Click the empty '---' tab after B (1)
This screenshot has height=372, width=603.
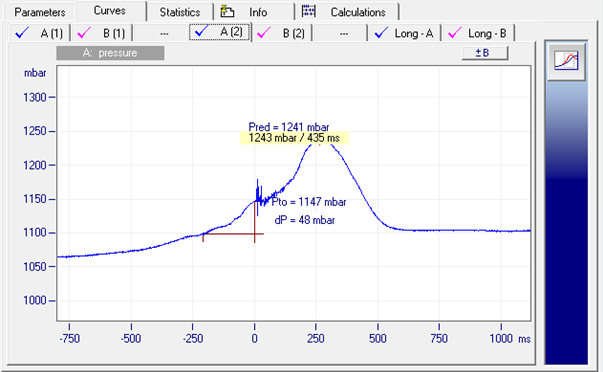coord(164,33)
